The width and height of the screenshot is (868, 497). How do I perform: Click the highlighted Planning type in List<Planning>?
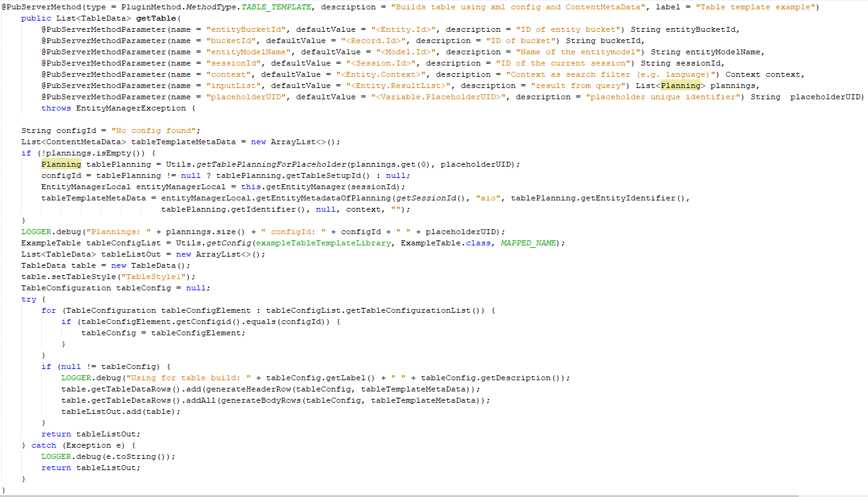click(x=681, y=86)
